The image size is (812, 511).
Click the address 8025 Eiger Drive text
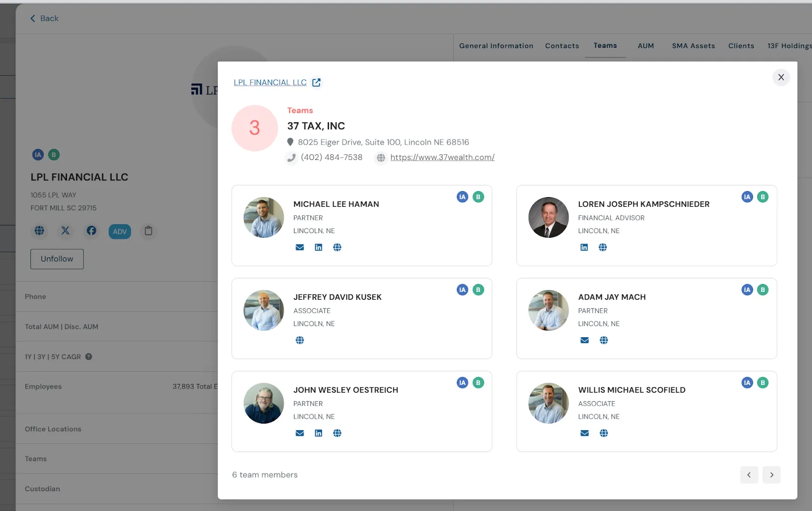click(x=384, y=142)
